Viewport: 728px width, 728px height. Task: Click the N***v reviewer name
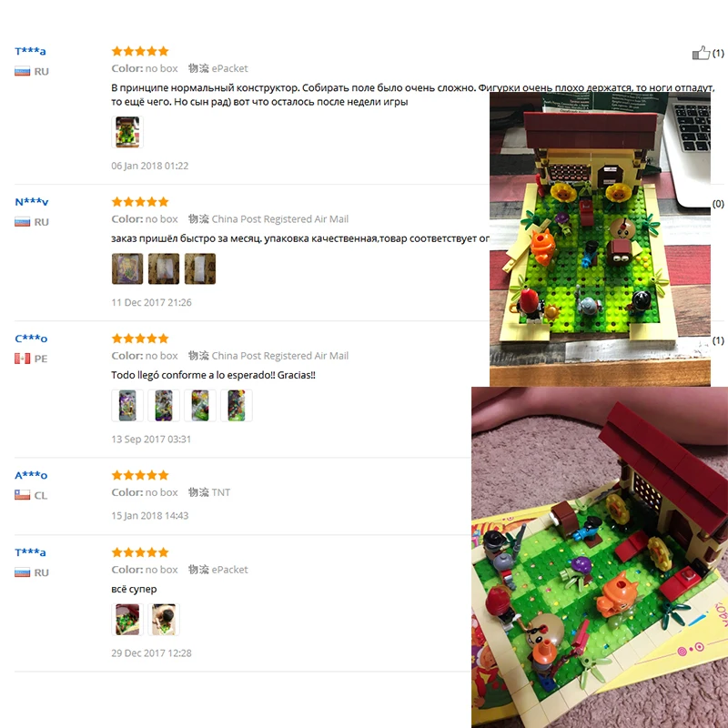coord(32,201)
